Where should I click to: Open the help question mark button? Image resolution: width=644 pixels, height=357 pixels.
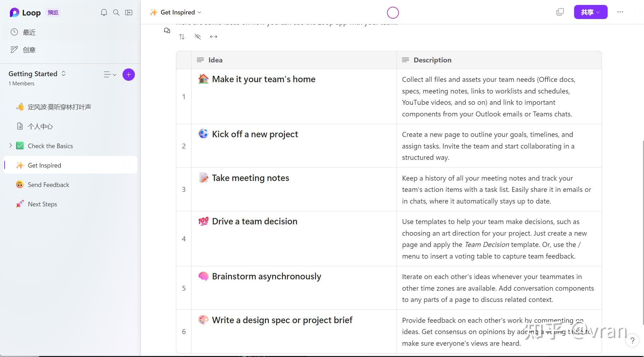(632, 340)
